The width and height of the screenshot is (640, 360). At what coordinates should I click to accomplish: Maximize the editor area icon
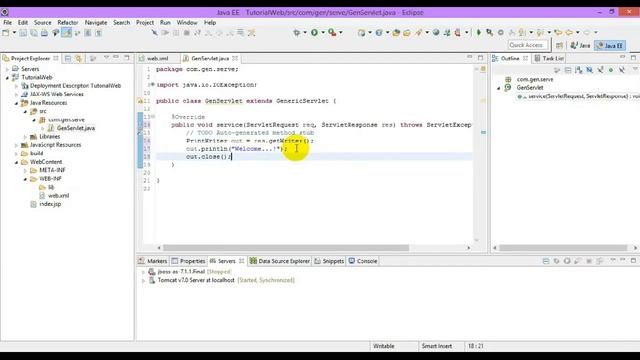click(480, 58)
